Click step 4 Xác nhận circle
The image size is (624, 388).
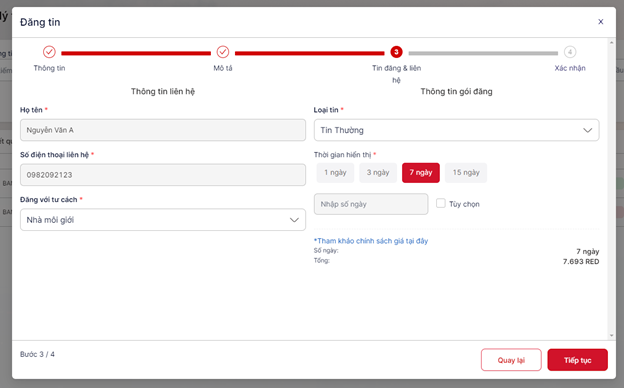[x=570, y=52]
